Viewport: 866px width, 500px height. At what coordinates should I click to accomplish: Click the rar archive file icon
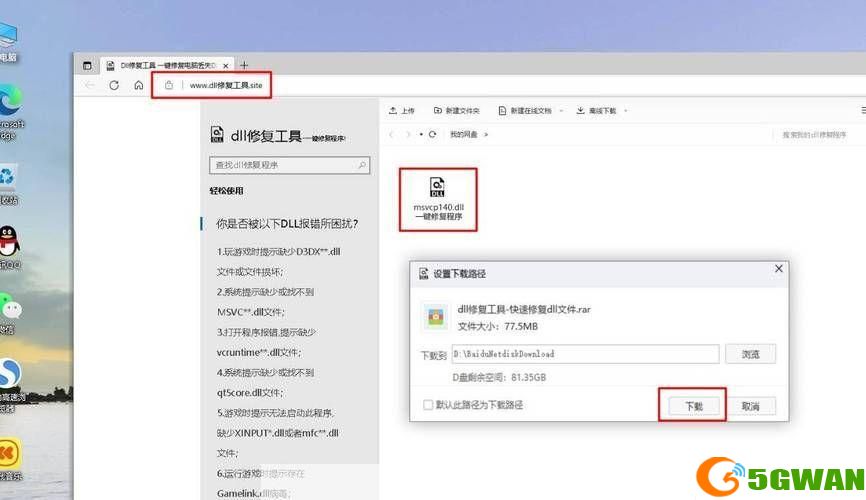(436, 317)
